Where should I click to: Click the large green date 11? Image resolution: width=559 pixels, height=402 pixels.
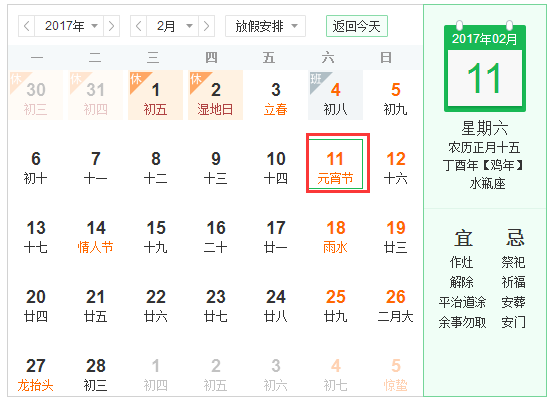click(x=484, y=78)
